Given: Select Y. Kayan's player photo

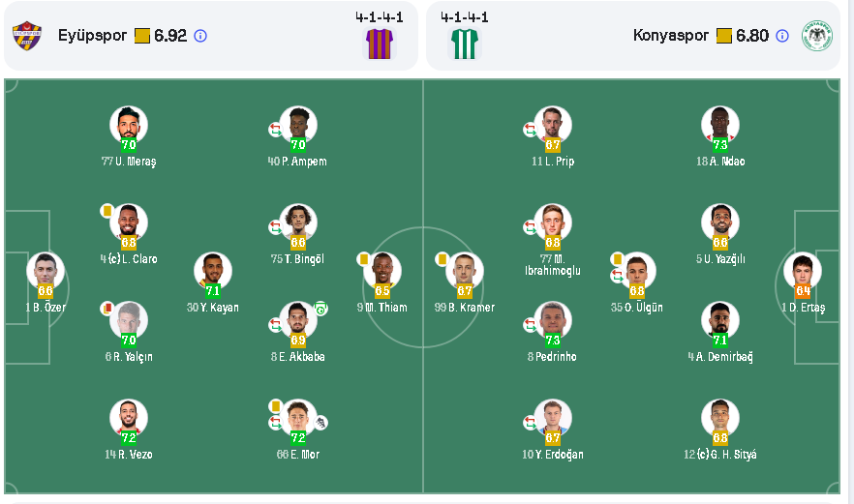Looking at the screenshot, I should 213,270.
